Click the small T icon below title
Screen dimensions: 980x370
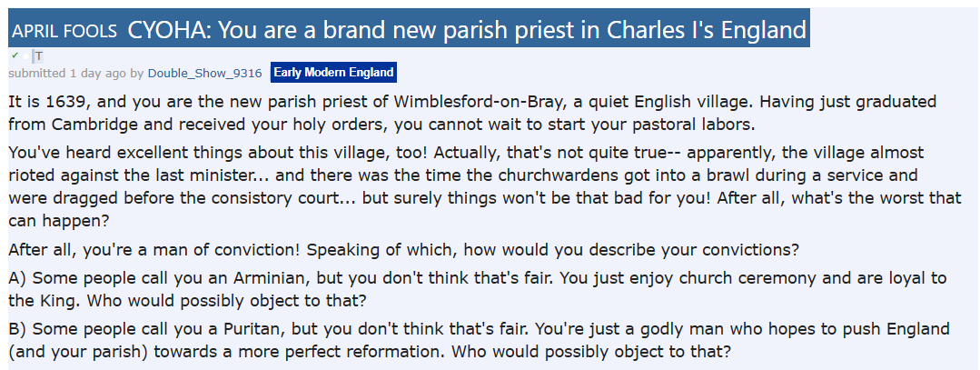[x=38, y=56]
